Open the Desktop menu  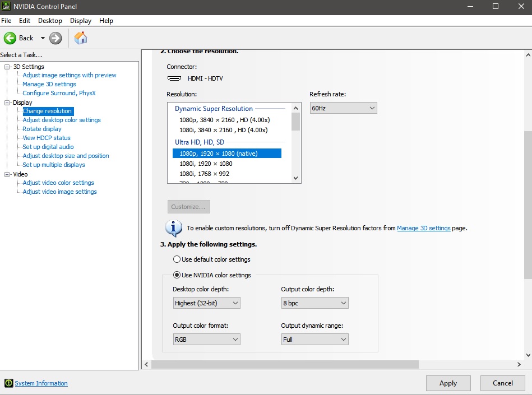[50, 21]
